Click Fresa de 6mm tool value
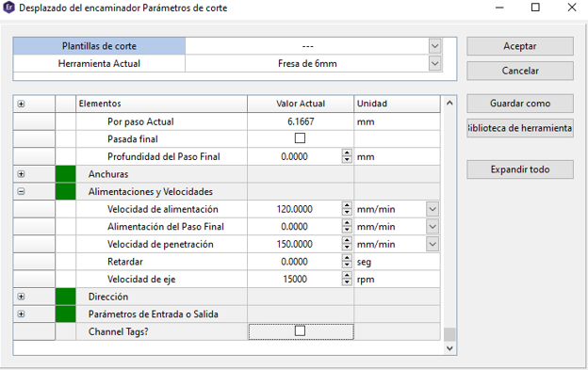This screenshot has height=370, width=588. (x=307, y=64)
